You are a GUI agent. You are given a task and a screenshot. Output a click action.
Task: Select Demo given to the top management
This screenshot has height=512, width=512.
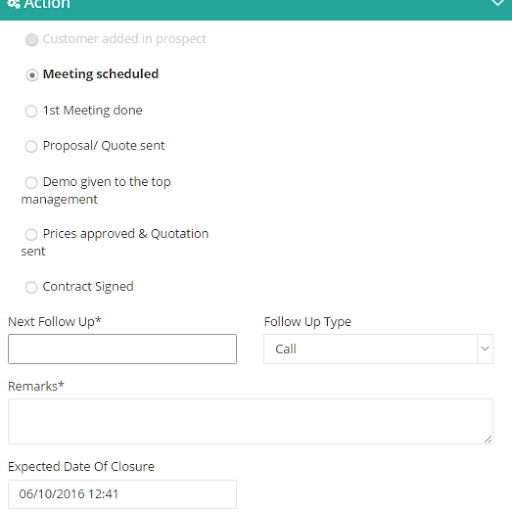31,183
